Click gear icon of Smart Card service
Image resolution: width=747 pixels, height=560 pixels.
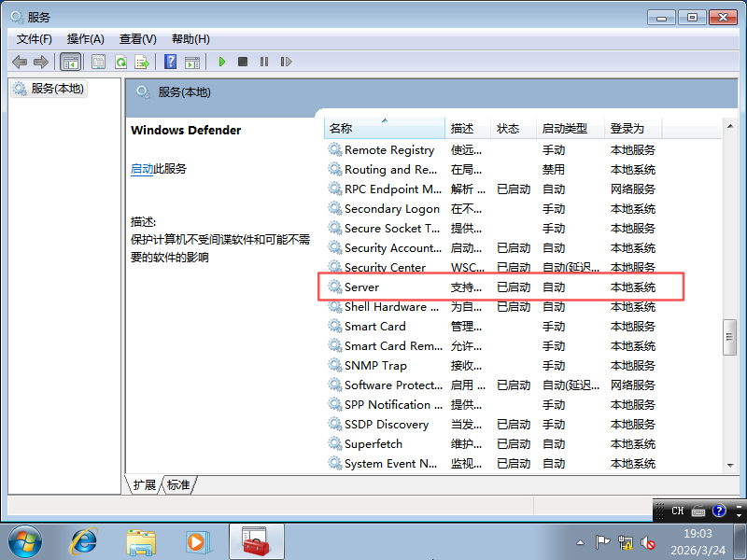pos(335,326)
